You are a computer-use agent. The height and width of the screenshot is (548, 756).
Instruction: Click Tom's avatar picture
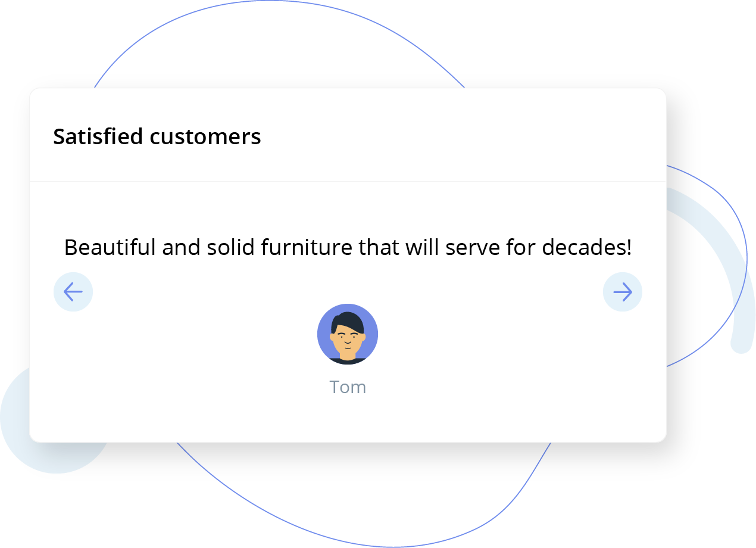point(348,334)
